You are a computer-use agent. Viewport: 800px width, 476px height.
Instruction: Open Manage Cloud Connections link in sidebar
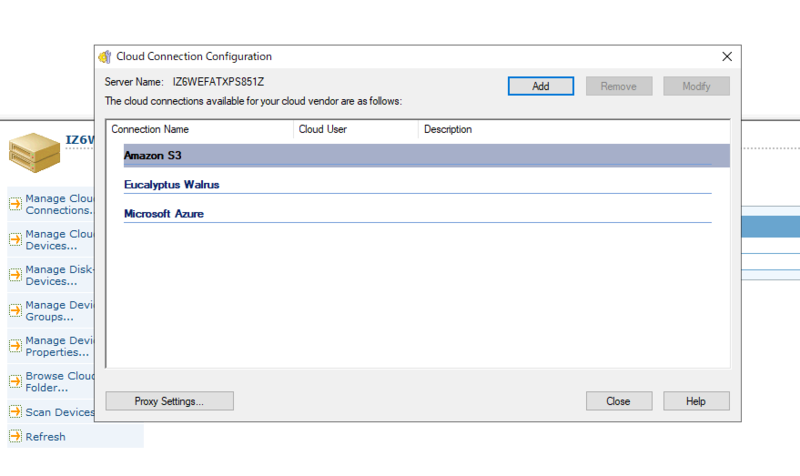60,204
